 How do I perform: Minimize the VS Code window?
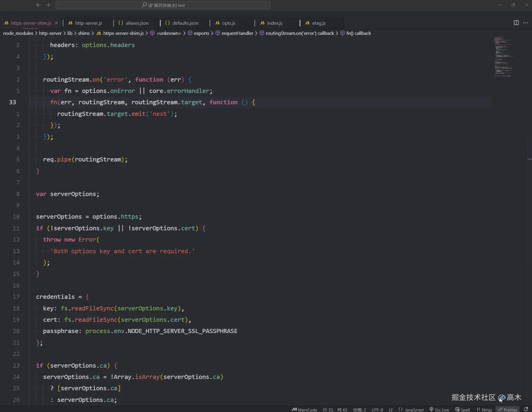click(x=500, y=5)
